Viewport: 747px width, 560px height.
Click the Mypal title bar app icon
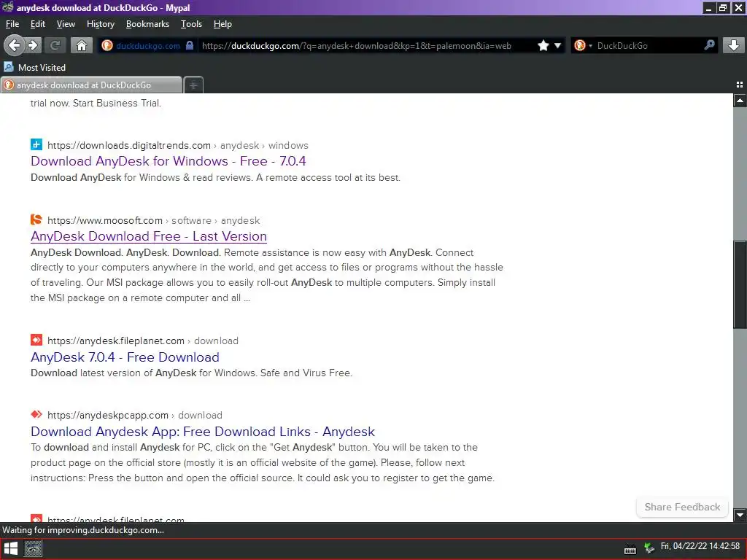7,7
